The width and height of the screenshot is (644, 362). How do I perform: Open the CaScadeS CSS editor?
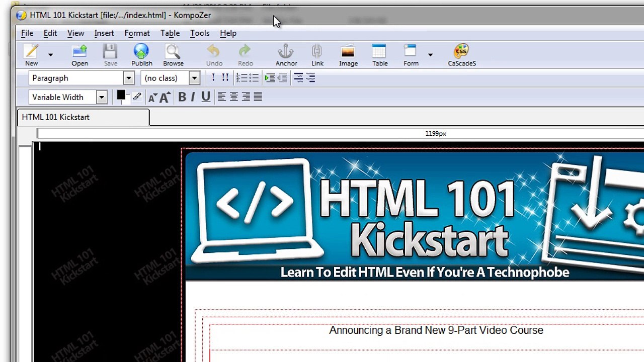[x=462, y=55]
